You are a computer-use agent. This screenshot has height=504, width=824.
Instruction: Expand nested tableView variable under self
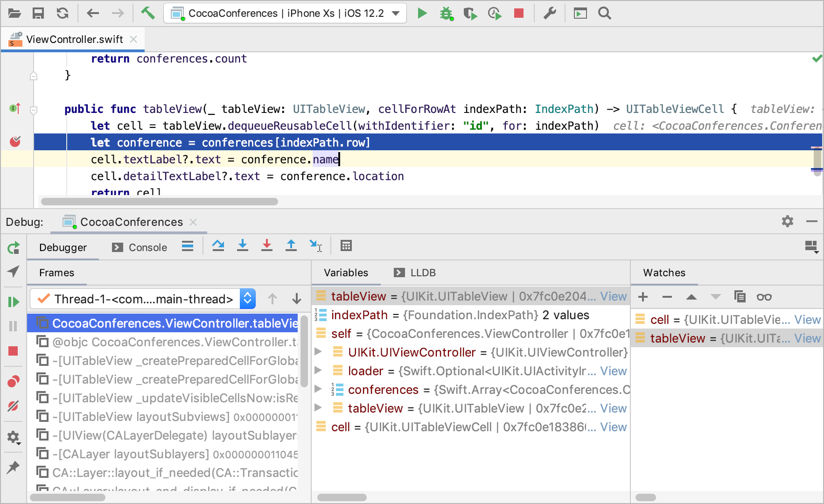(x=319, y=408)
